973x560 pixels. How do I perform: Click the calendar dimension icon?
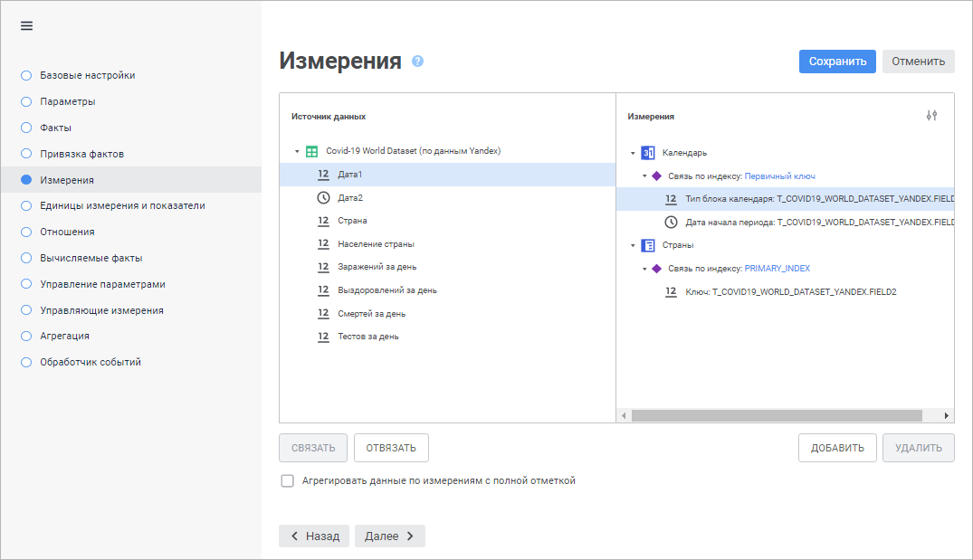[x=647, y=153]
